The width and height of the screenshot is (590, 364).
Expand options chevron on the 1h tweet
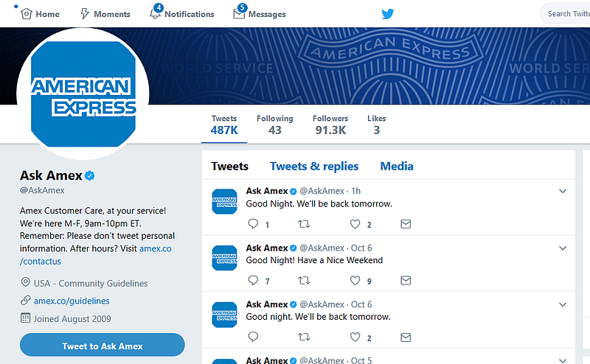[x=563, y=191]
